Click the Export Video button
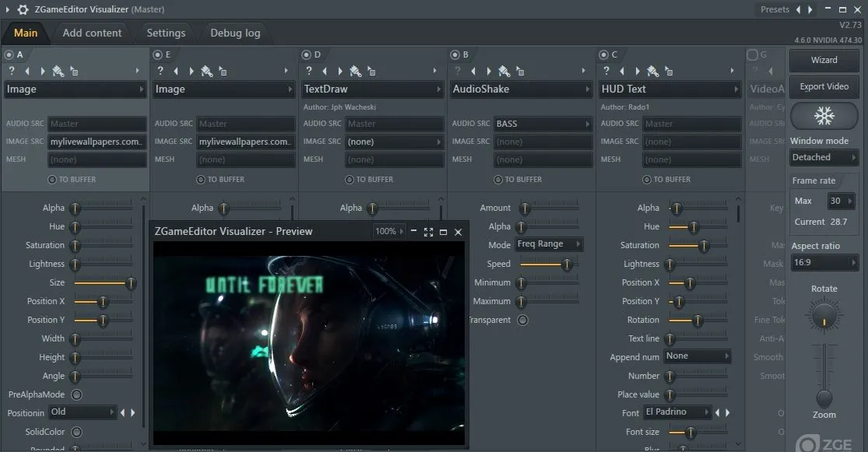This screenshot has height=452, width=868. click(824, 86)
